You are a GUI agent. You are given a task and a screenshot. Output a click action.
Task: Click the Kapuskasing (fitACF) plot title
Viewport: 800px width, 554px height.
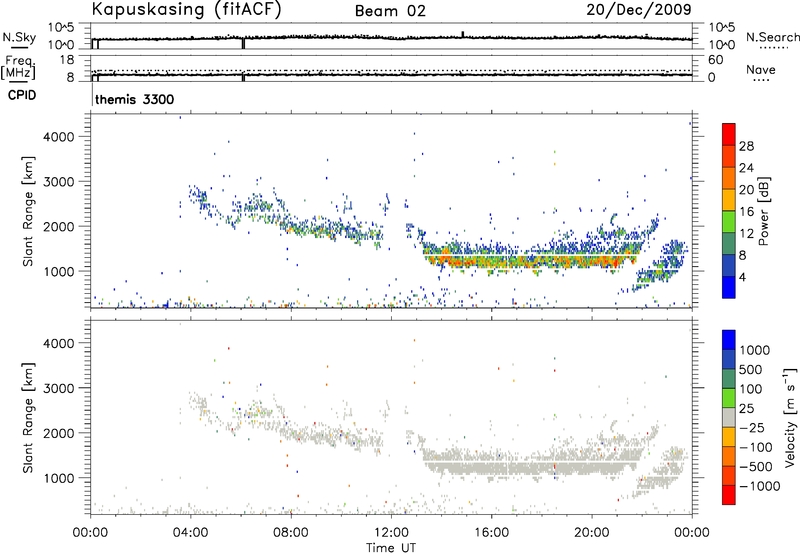[186, 9]
